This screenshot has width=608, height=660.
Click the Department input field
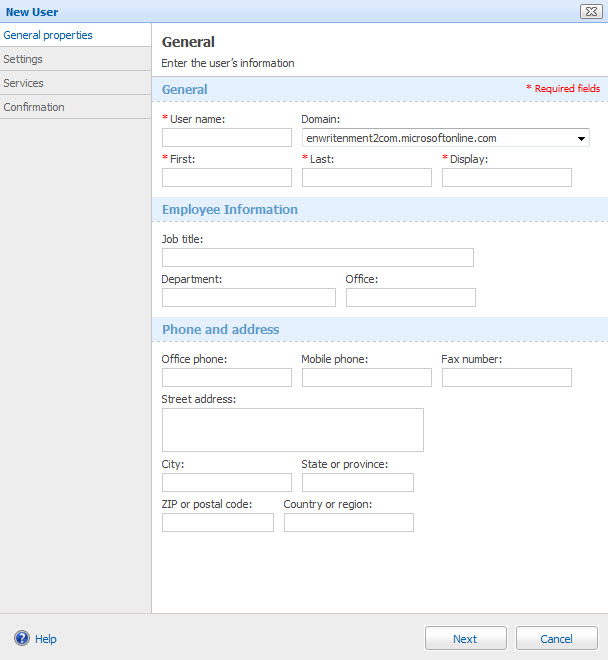pyautogui.click(x=248, y=297)
